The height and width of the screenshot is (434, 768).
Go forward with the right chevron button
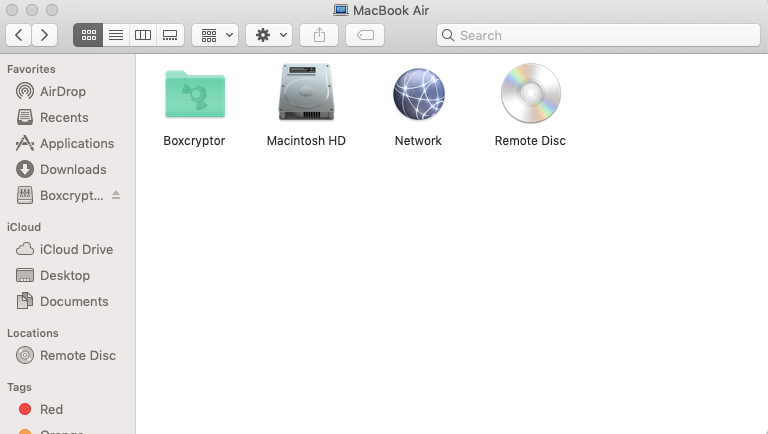45,35
